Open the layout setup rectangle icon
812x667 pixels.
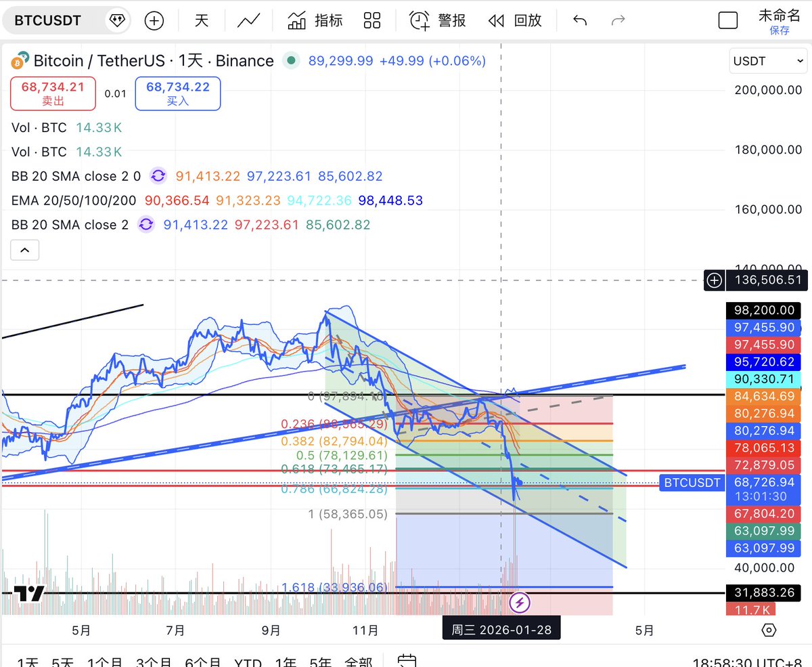(x=728, y=20)
